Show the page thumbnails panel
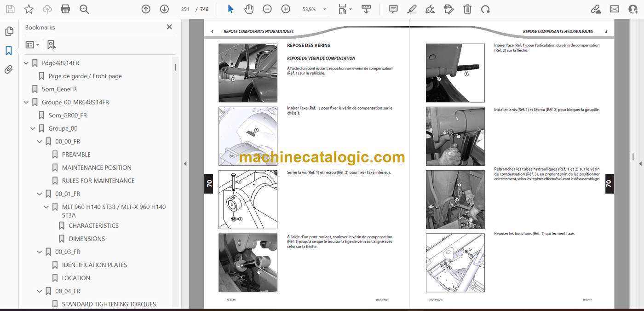The height and width of the screenshot is (311, 644). coord(9,31)
